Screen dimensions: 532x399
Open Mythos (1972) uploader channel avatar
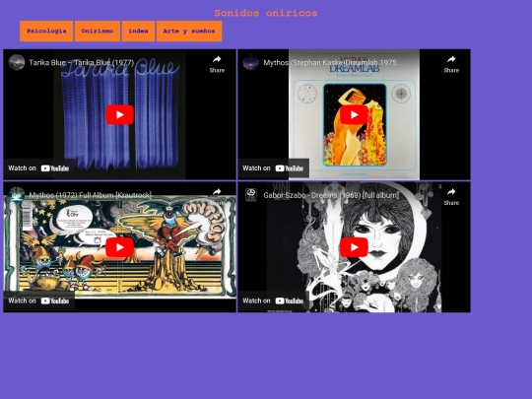[x=17, y=195]
